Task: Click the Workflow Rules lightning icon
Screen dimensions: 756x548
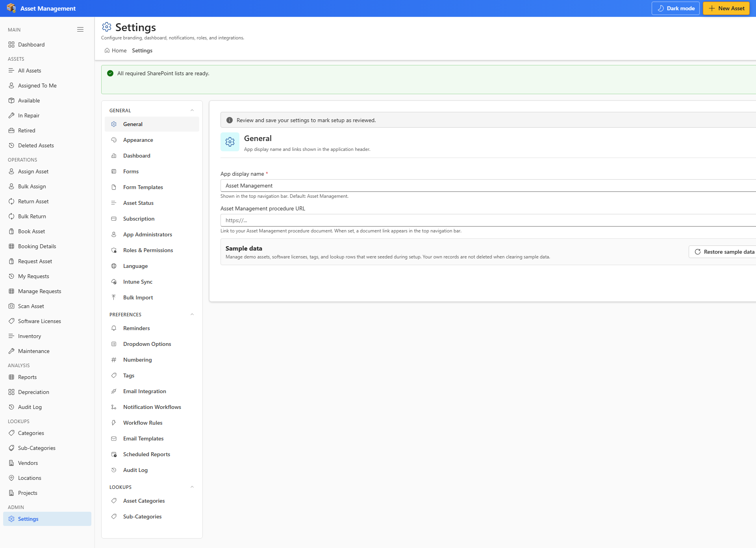Action: tap(114, 423)
